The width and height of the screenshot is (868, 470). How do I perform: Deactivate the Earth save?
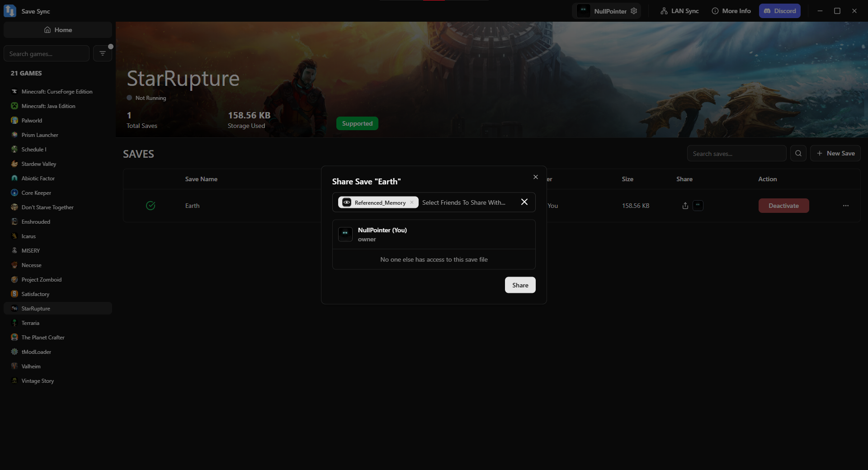[784, 206]
